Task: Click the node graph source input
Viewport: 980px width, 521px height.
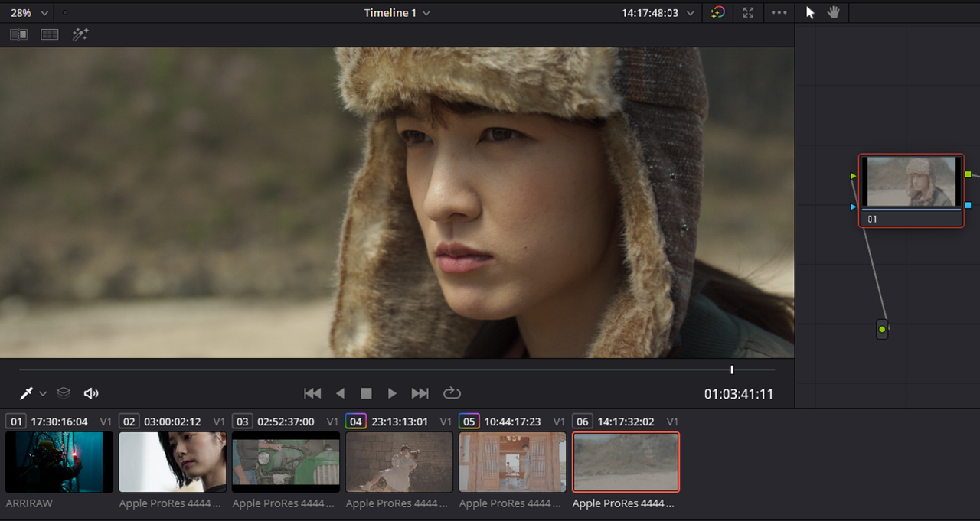Action: click(882, 330)
